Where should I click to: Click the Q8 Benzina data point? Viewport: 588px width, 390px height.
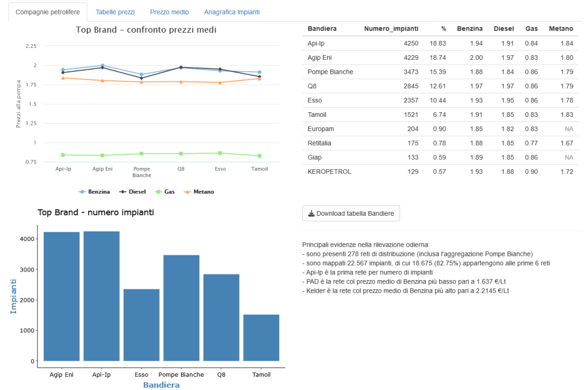point(181,68)
